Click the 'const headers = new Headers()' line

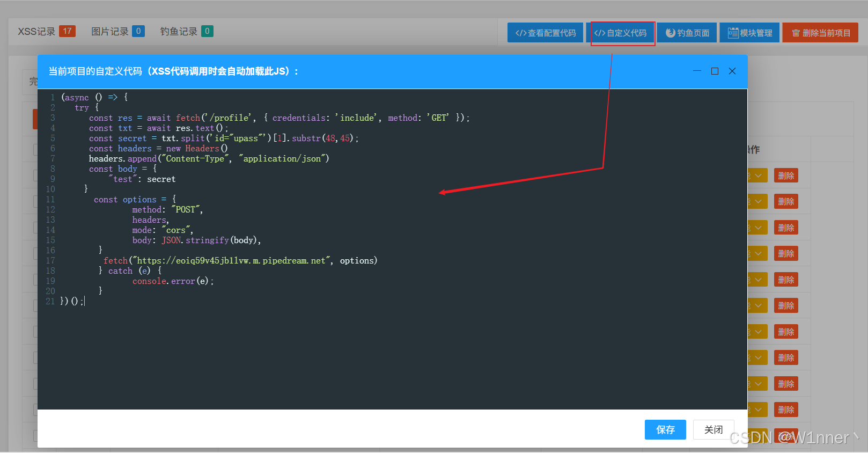[158, 148]
